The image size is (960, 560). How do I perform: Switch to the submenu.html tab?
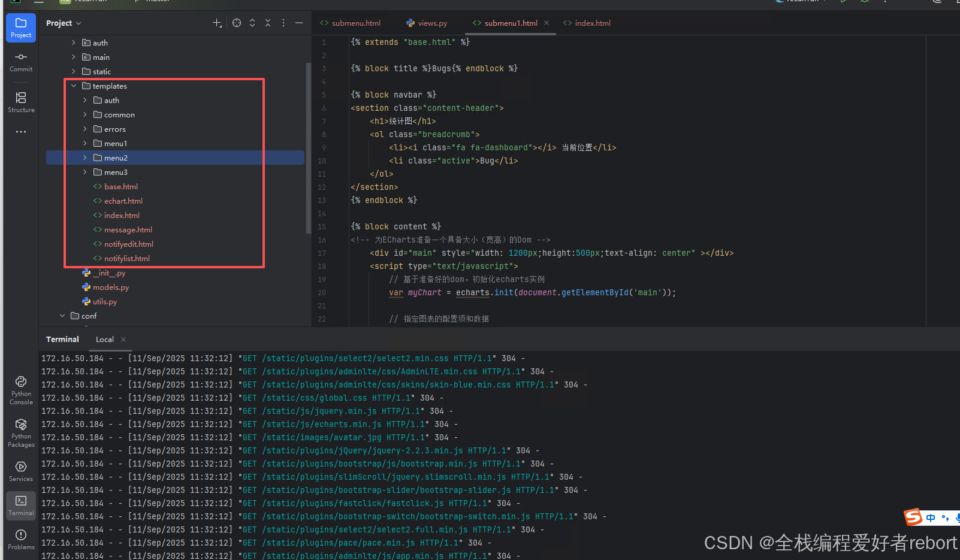tap(351, 23)
